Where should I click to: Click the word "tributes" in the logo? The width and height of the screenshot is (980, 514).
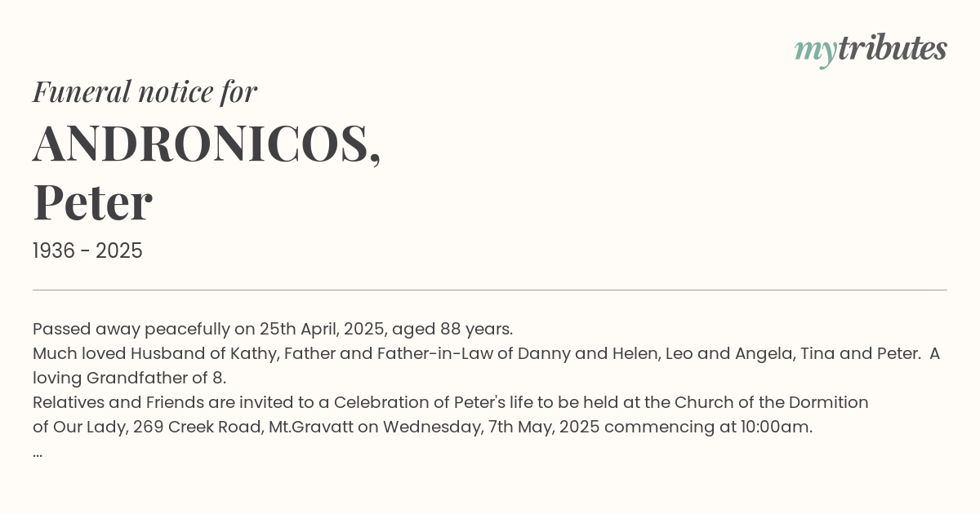pyautogui.click(x=893, y=47)
